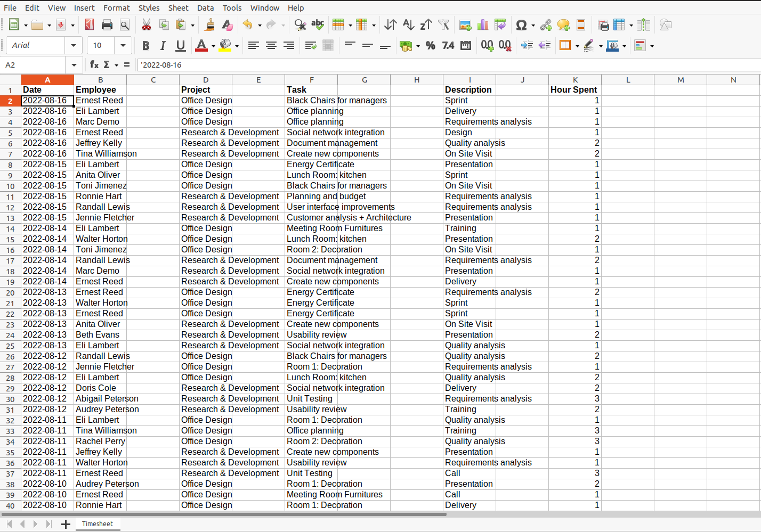Open the Insert menu

click(x=84, y=7)
